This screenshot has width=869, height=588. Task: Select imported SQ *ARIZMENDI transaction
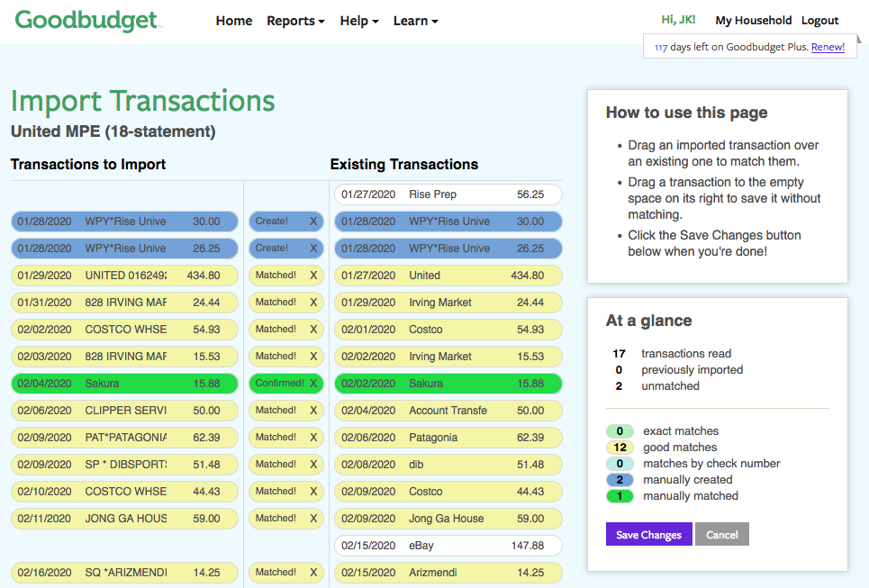[124, 573]
